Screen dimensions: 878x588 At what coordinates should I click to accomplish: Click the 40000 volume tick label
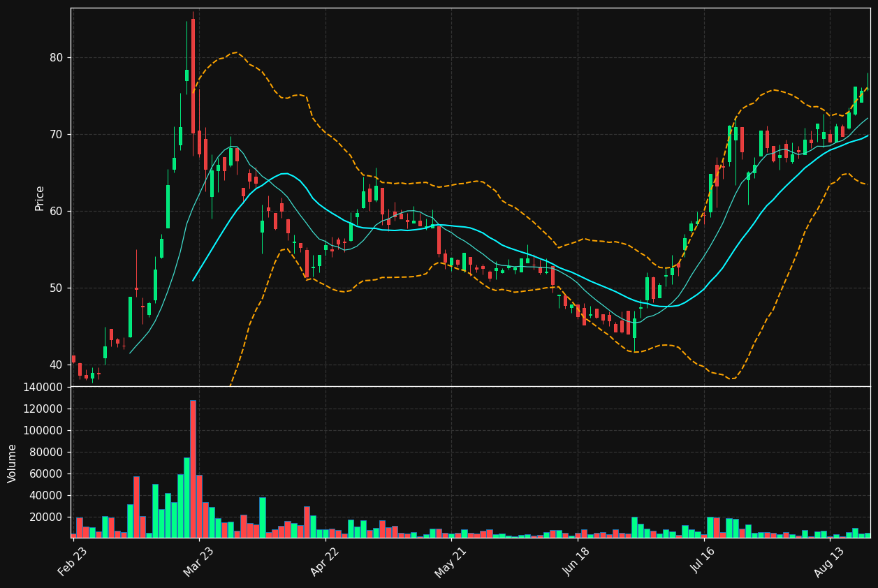tap(46, 495)
